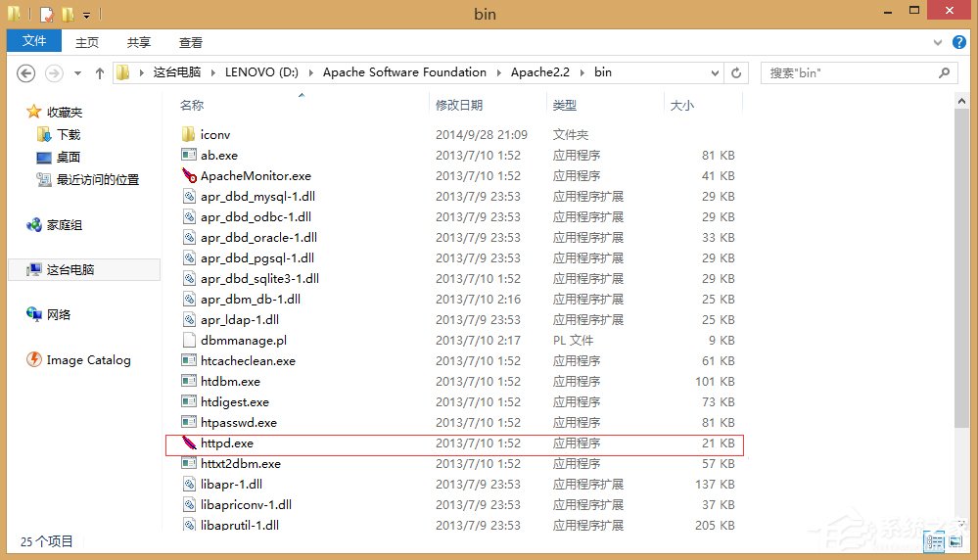
Task: Expand the ribbon with chevron arrow
Action: [x=938, y=42]
